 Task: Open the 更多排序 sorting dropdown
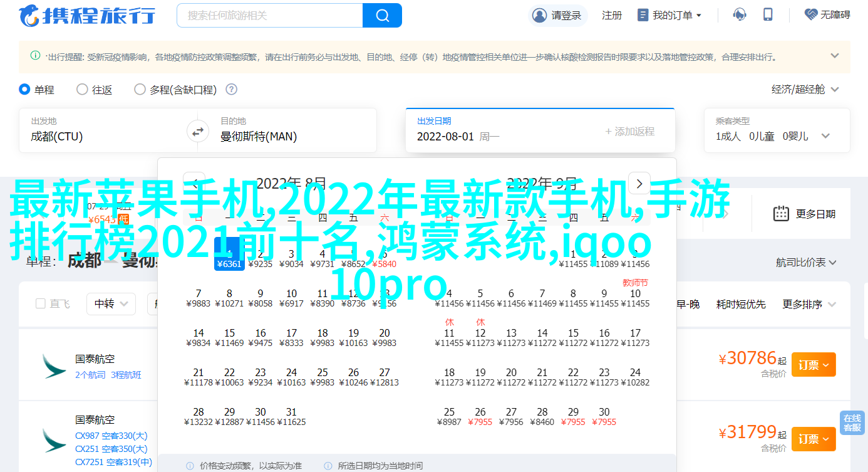tap(810, 304)
